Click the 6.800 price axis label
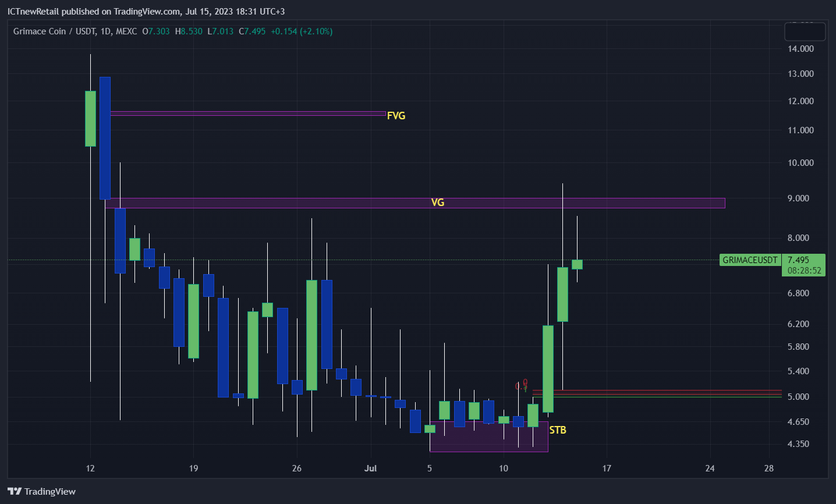Screen dimensions: 836x504 pyautogui.click(x=798, y=293)
